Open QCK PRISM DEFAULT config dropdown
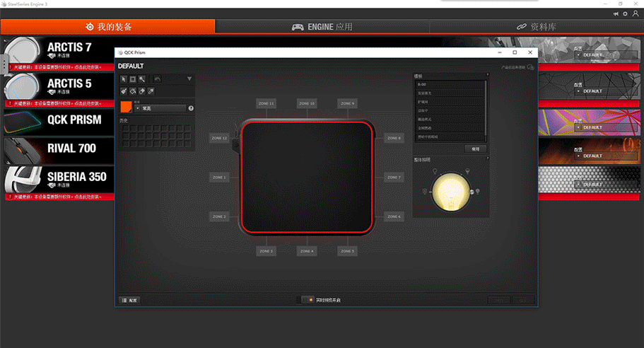Image resolution: width=644 pixels, height=348 pixels. tap(606, 127)
